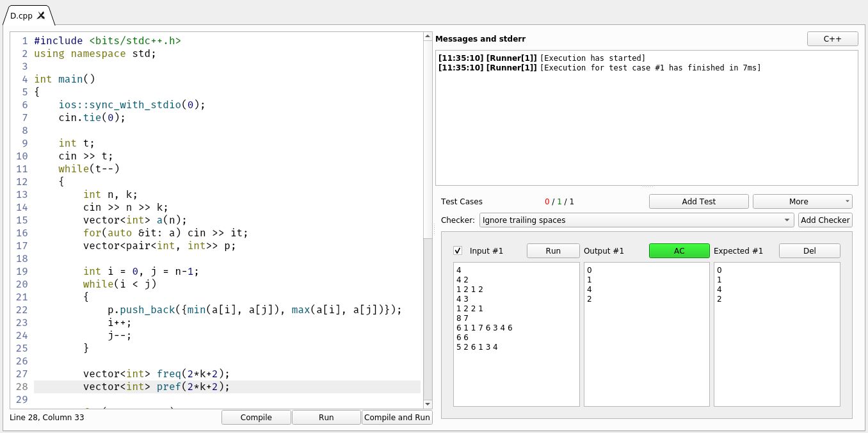Viewport: 868px width, 433px height.
Task: Close the D.cpp file tab
Action: click(x=42, y=15)
